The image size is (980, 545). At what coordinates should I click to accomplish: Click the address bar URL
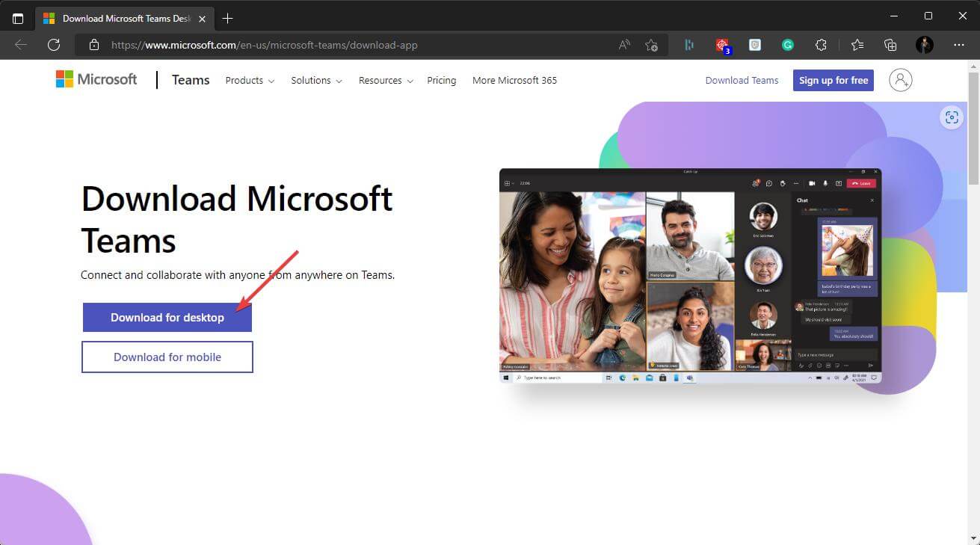click(x=265, y=45)
